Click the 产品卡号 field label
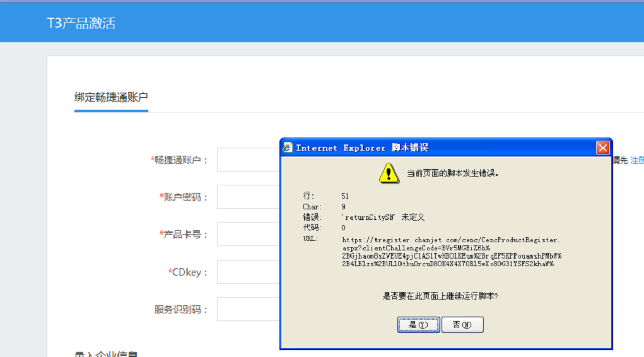 point(184,235)
